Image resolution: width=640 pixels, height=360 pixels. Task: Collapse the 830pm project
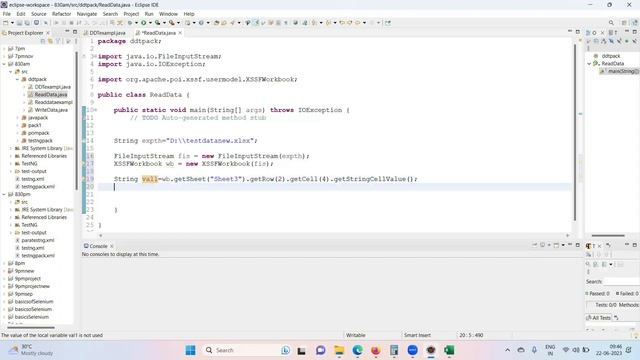click(4, 194)
